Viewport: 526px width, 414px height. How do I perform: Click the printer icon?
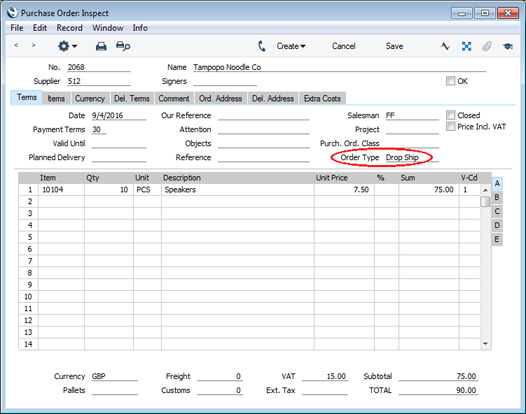click(101, 46)
